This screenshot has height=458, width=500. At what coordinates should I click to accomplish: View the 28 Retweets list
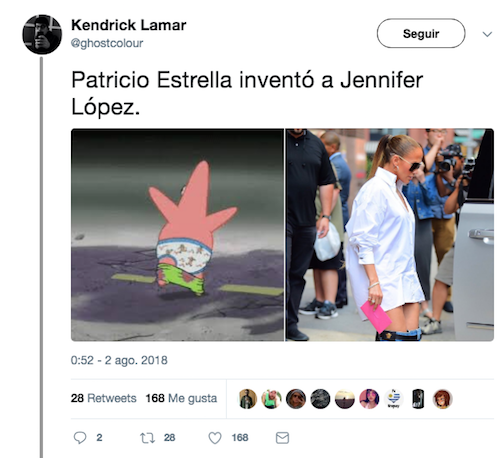click(104, 398)
